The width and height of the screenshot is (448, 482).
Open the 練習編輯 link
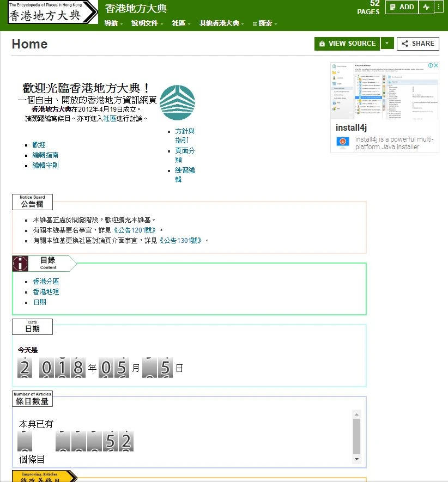coord(185,175)
